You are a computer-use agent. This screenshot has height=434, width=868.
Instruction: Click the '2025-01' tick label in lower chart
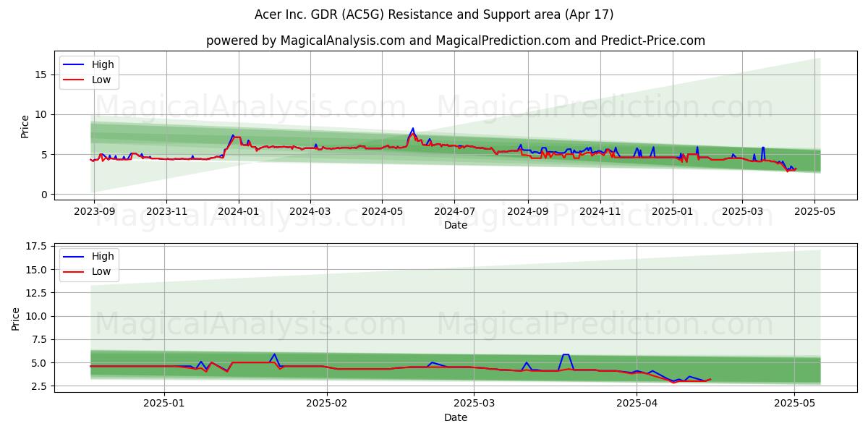(165, 403)
